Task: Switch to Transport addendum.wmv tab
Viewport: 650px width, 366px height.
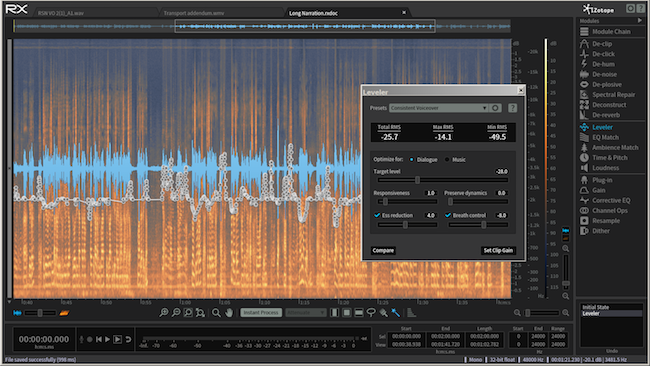Action: [x=194, y=13]
